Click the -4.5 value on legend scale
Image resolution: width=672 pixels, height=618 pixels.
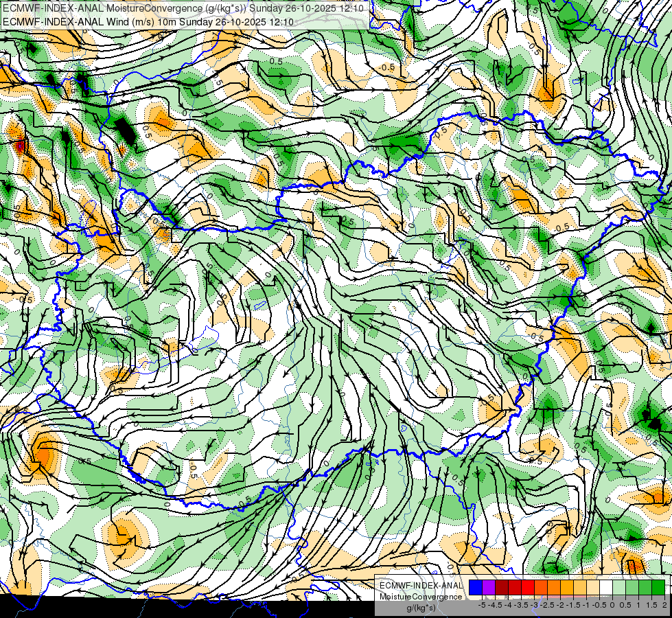(495, 605)
